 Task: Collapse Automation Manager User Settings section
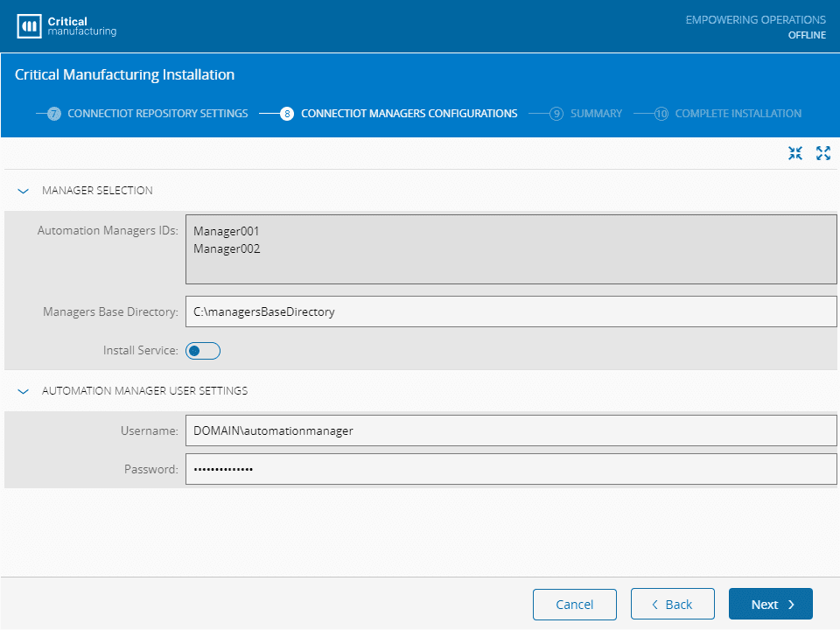pos(24,391)
